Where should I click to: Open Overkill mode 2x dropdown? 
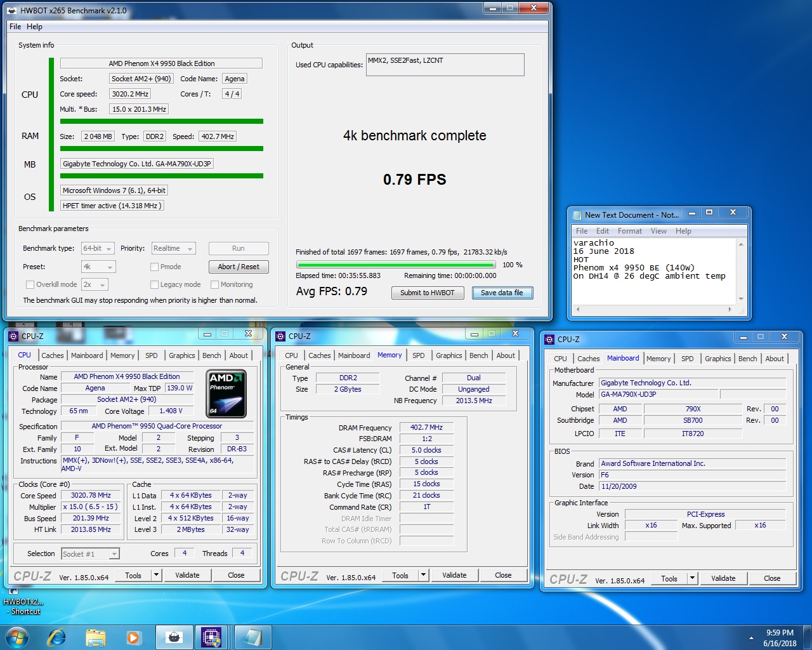95,284
